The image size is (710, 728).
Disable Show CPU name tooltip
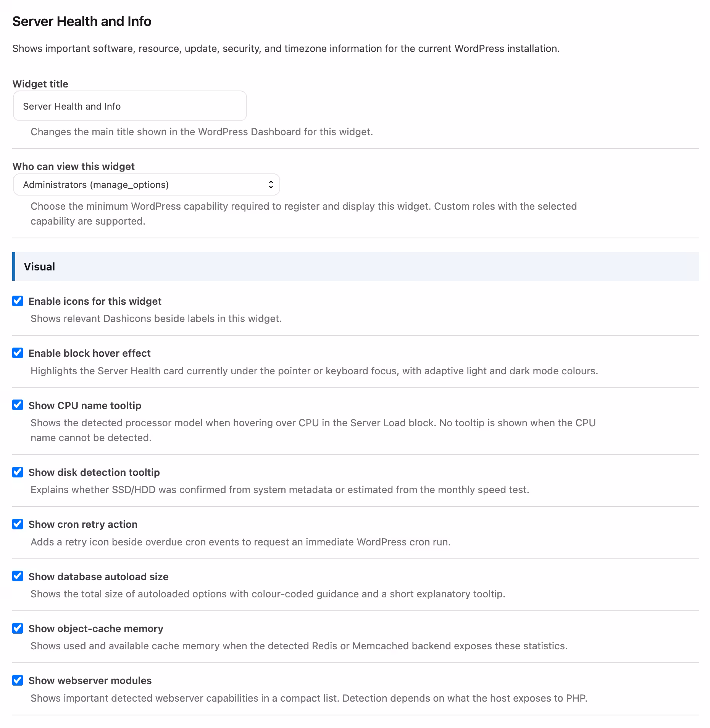tap(18, 405)
